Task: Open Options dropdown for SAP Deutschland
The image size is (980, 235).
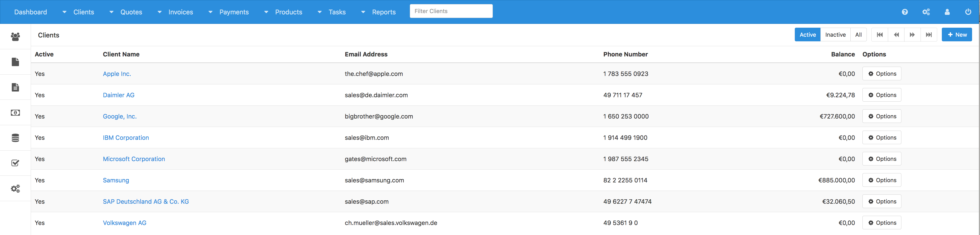Action: (881, 201)
